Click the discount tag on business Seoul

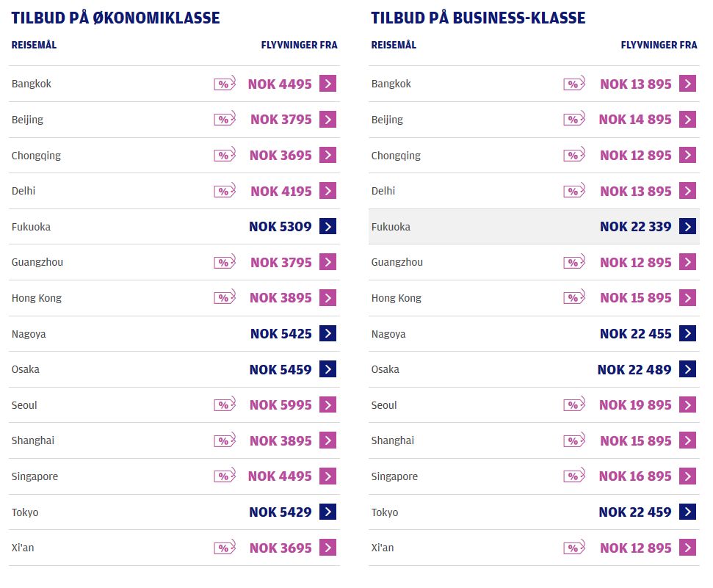coord(574,404)
